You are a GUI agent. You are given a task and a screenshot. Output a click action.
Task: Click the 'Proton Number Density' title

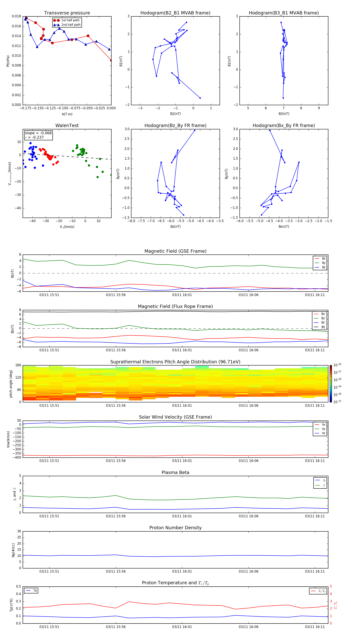(175, 528)
